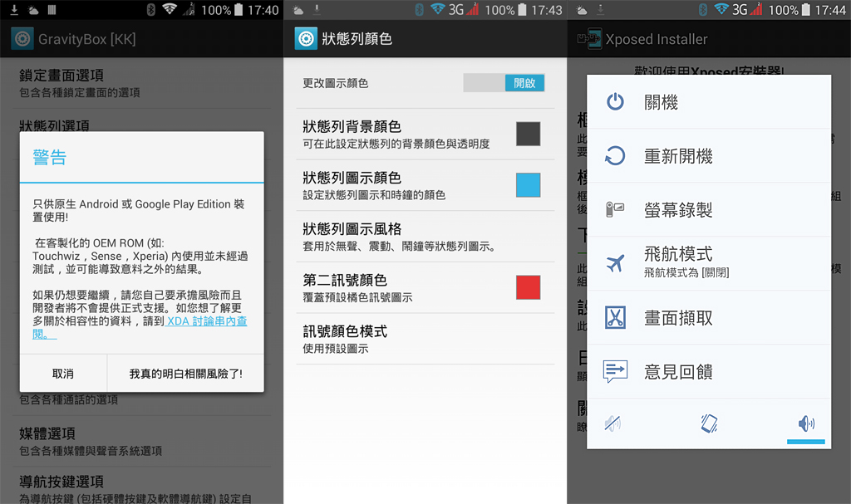851x504 pixels.
Task: Select vibrate mode phone icon
Action: [709, 423]
